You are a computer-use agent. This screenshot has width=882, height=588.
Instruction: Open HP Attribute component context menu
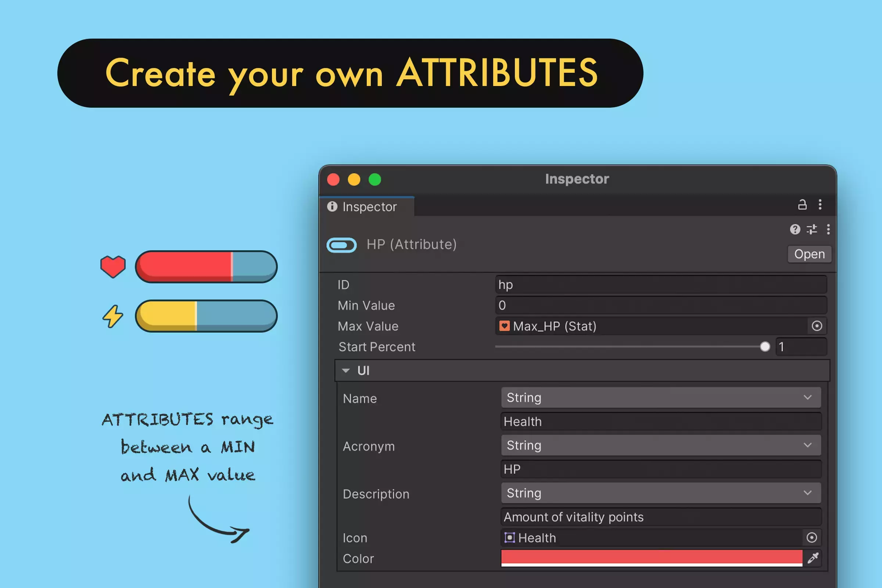point(828,229)
